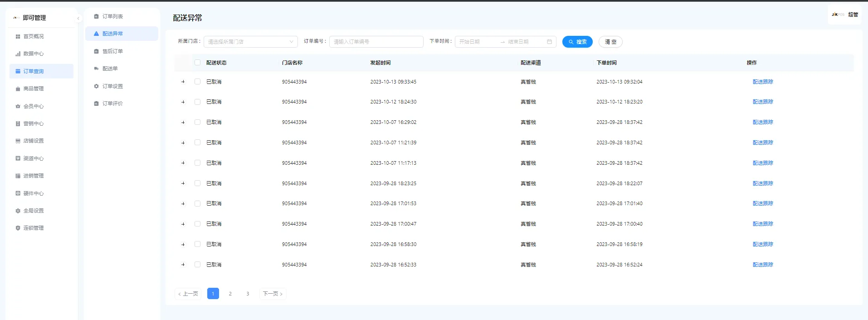Screen dimensions: 868x320
Task: Click the 数据中心 chart icon
Action: (18, 54)
